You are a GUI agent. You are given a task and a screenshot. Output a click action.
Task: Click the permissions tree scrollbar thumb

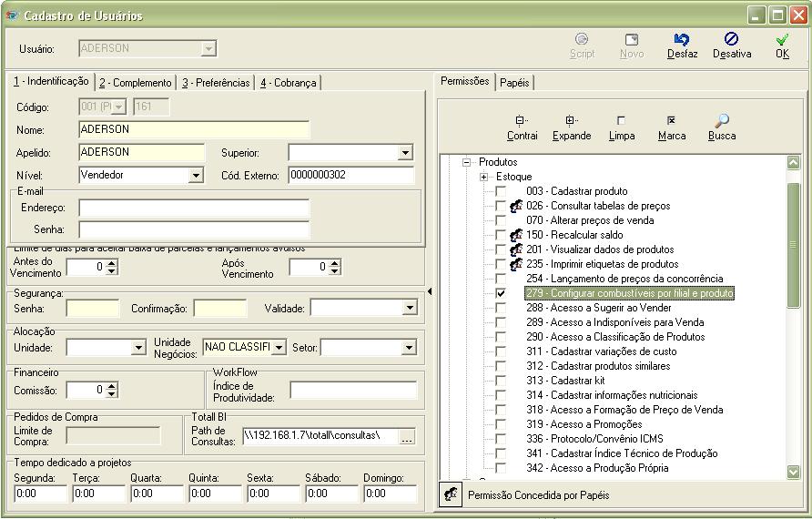tap(793, 245)
